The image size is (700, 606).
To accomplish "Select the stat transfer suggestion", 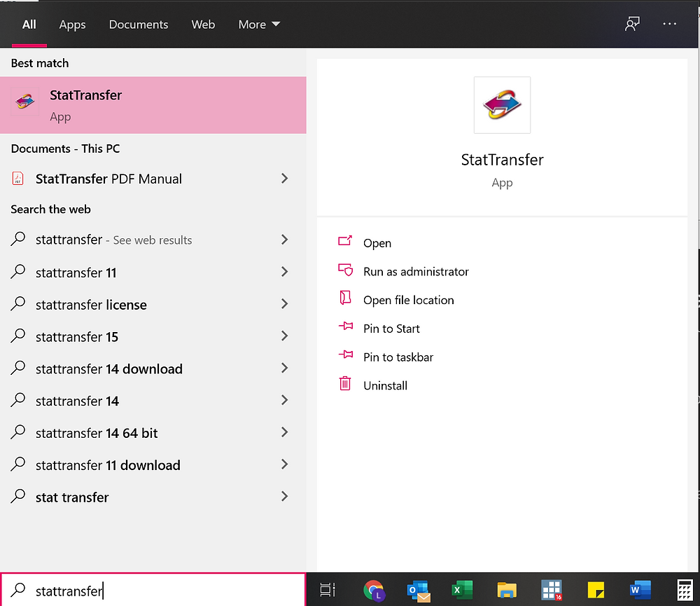I will point(153,497).
